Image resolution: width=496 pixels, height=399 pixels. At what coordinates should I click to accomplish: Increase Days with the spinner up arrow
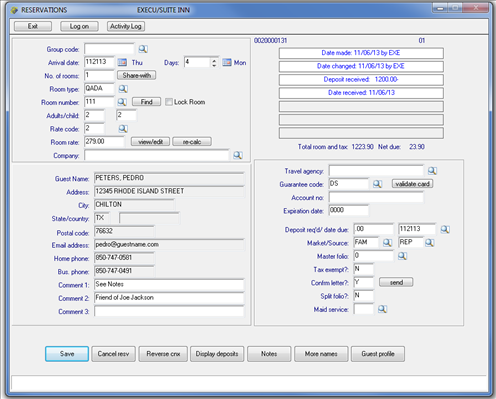[x=214, y=60]
